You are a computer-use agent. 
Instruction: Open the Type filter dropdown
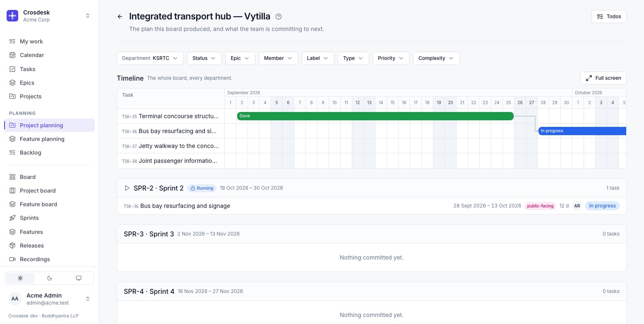click(353, 58)
